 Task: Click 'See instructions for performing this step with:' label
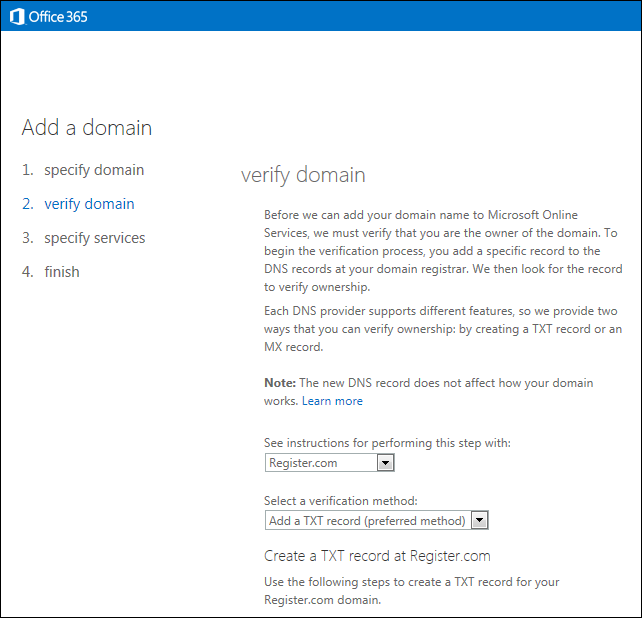coord(387,443)
